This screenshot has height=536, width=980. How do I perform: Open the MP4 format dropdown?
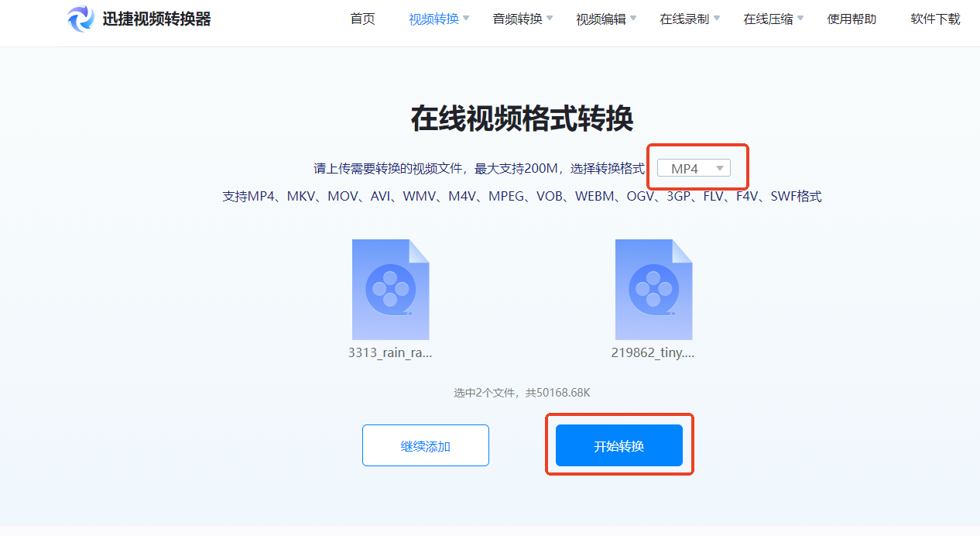click(x=695, y=167)
